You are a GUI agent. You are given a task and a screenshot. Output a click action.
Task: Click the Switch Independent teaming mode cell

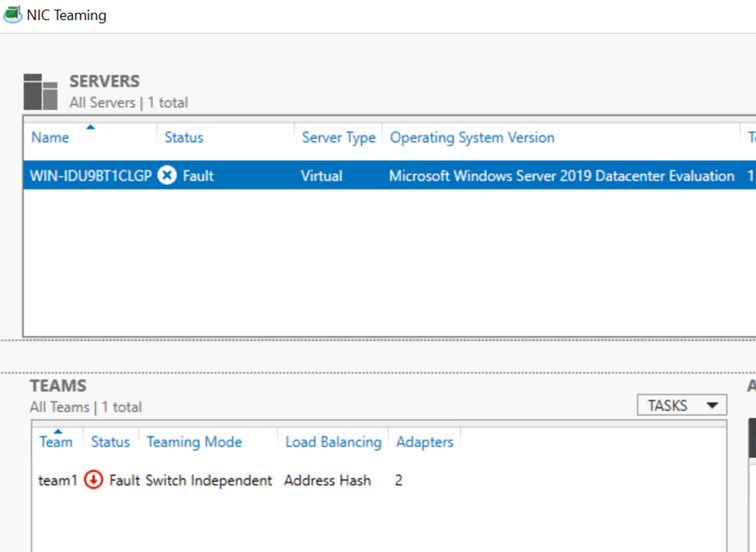209,480
